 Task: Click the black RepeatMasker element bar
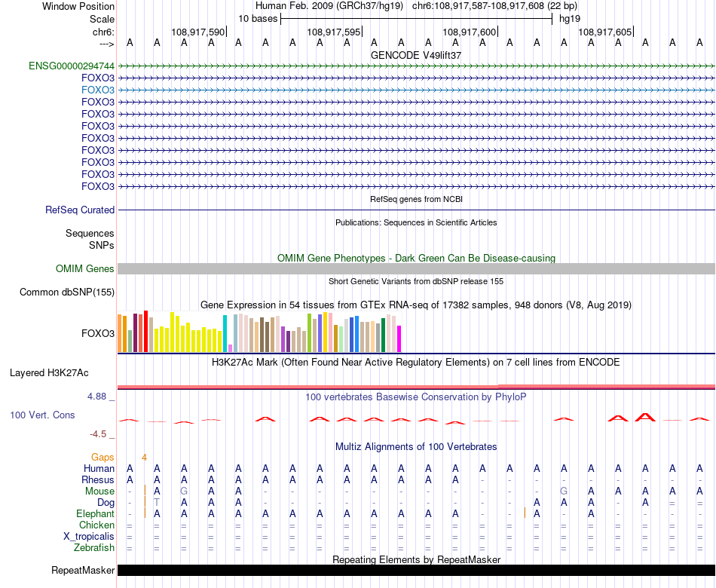416,570
